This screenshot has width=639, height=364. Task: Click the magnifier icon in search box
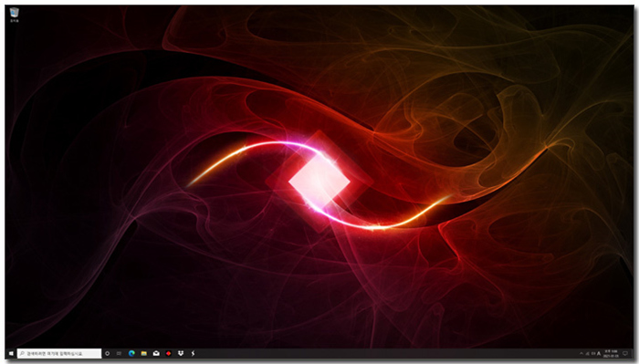(x=22, y=353)
